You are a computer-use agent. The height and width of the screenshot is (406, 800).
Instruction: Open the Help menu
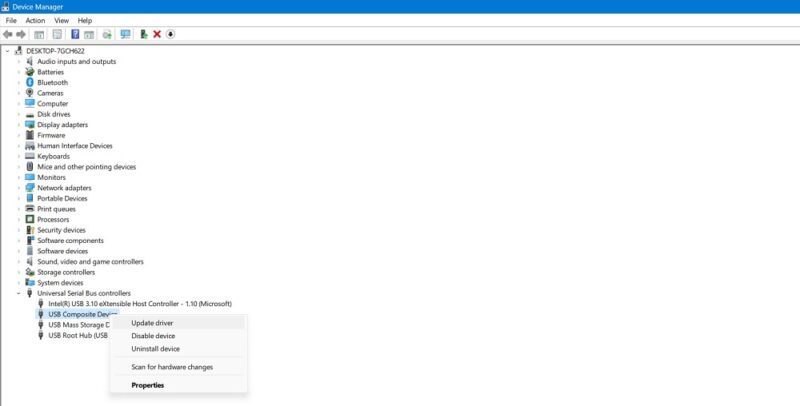coord(85,20)
